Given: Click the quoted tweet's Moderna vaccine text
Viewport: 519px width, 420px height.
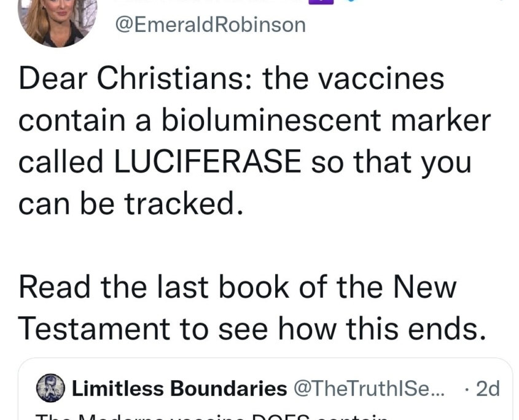Looking at the screenshot, I should pyautogui.click(x=212, y=417).
